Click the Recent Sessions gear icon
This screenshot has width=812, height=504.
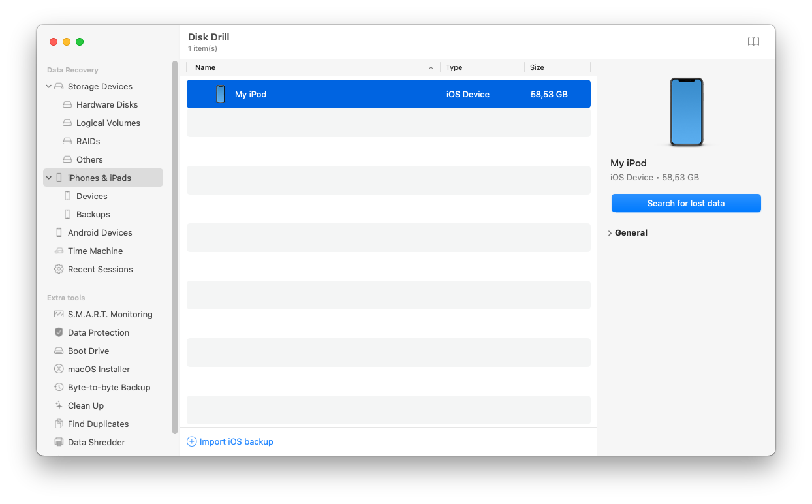coord(59,269)
